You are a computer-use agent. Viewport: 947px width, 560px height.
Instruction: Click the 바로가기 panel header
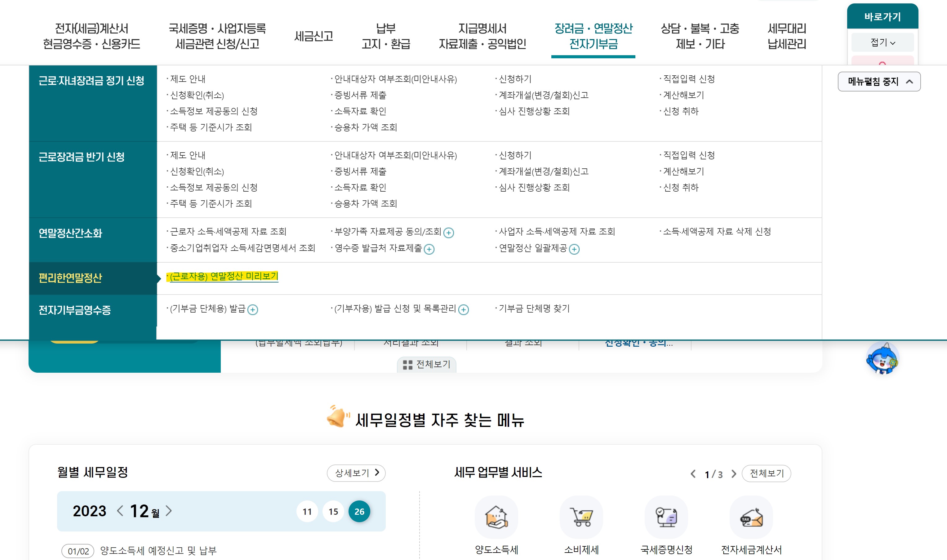coord(883,17)
